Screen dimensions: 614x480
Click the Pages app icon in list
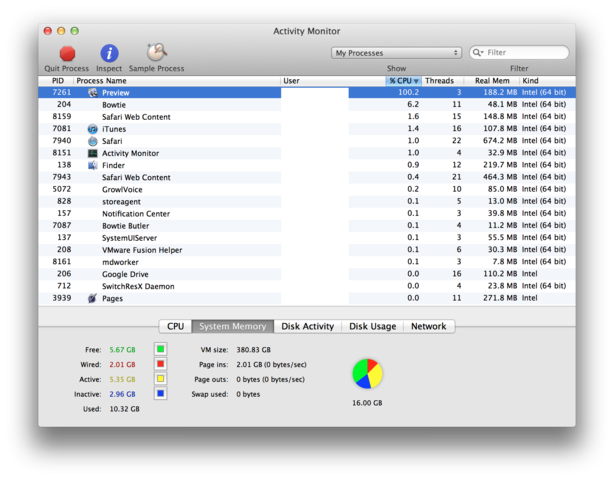(92, 298)
